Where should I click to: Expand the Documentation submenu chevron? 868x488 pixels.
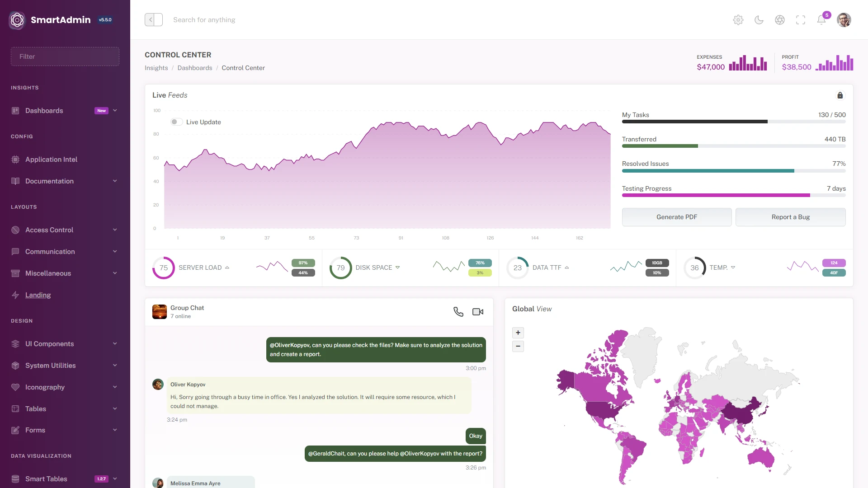pyautogui.click(x=115, y=181)
